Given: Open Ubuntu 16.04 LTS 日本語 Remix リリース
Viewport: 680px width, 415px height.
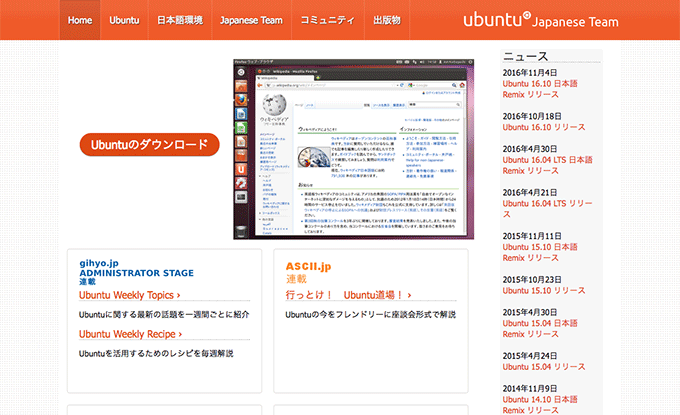Looking at the screenshot, I should 547,165.
